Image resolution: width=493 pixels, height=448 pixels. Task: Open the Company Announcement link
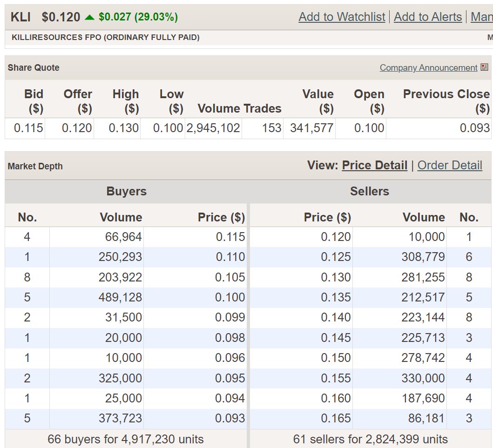pyautogui.click(x=429, y=67)
